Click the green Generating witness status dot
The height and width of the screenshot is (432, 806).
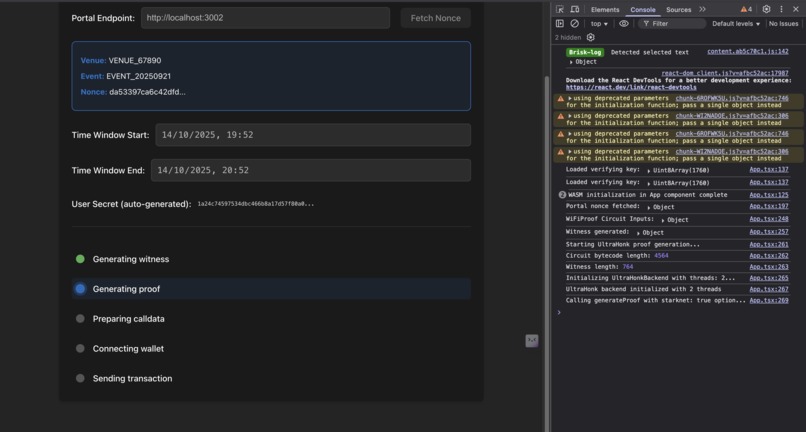(x=80, y=259)
